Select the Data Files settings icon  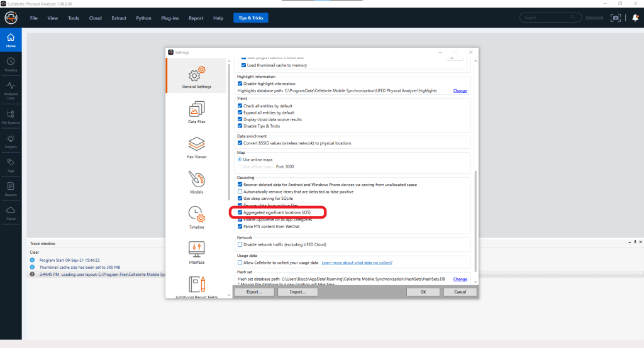tap(197, 112)
